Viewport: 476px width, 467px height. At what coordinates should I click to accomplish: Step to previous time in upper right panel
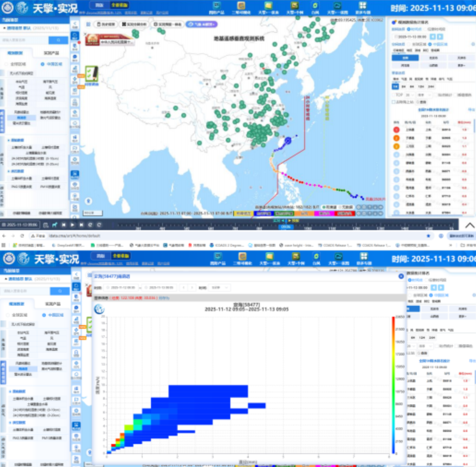433,37
